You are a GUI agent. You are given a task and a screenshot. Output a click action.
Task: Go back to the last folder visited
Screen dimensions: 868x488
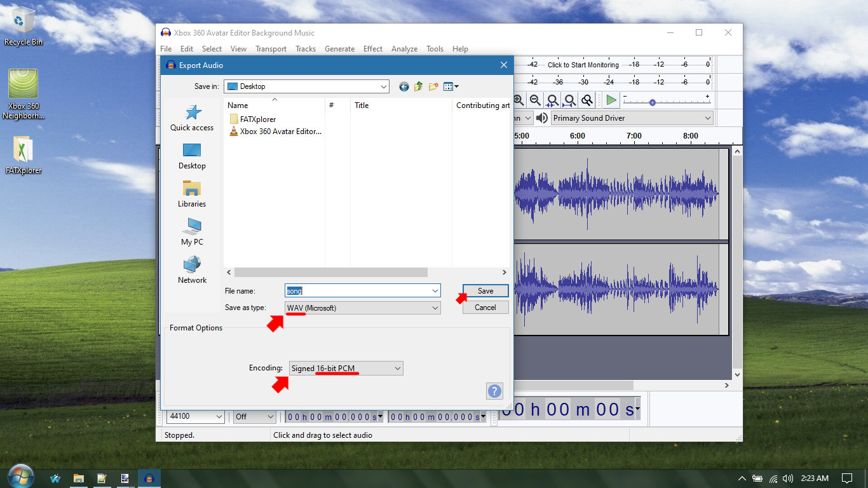[x=404, y=86]
